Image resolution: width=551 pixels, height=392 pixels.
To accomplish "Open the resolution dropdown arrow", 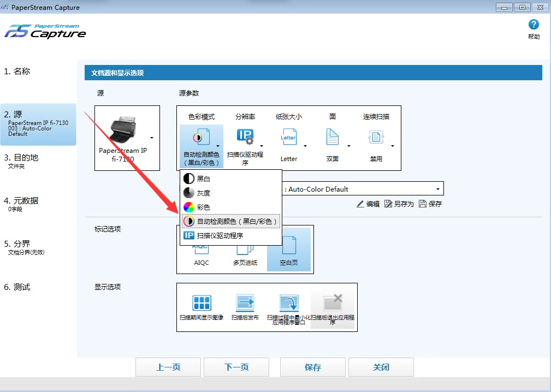I will (262, 146).
